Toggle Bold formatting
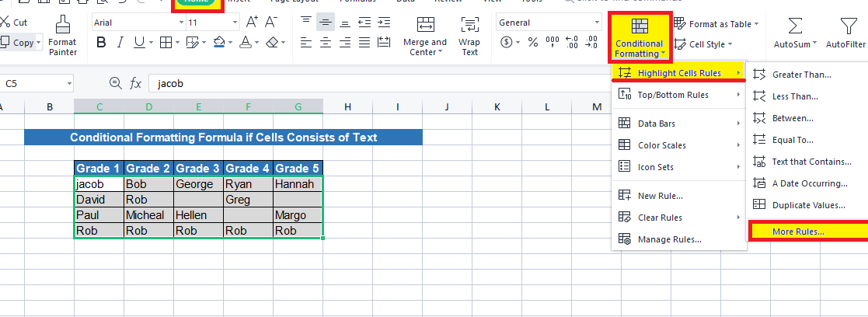The height and width of the screenshot is (317, 868). (x=101, y=43)
